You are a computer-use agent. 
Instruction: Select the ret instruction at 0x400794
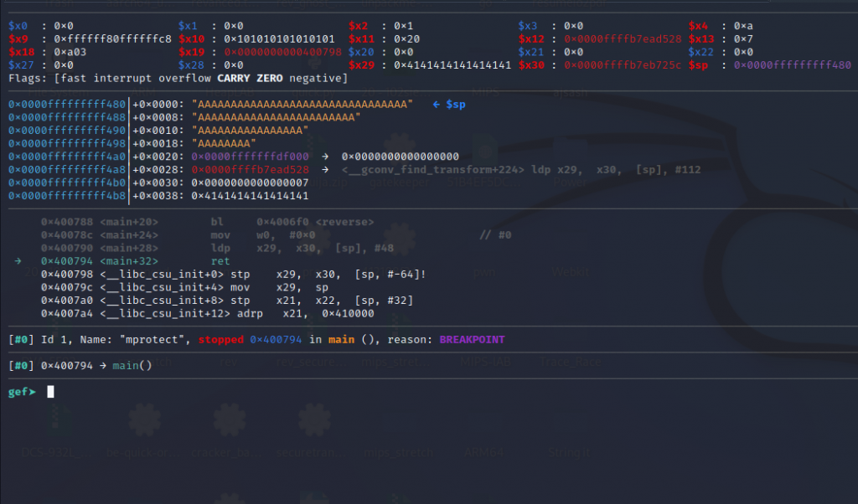click(x=220, y=260)
